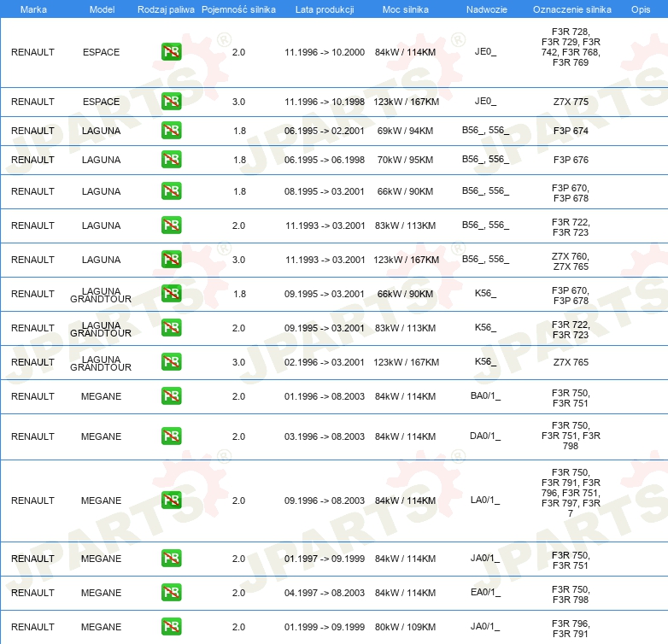Click the fuel icon in Espace 3.0 row
This screenshot has height=644, width=668.
171,102
